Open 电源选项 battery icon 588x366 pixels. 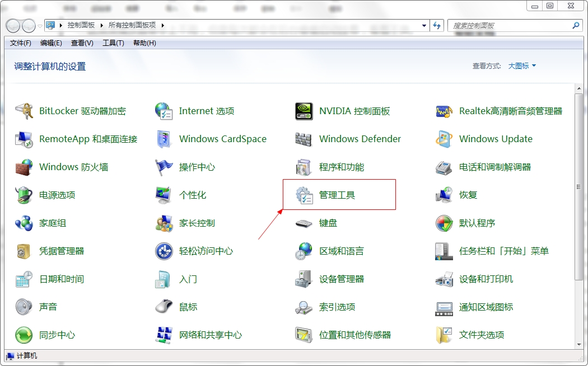point(24,195)
